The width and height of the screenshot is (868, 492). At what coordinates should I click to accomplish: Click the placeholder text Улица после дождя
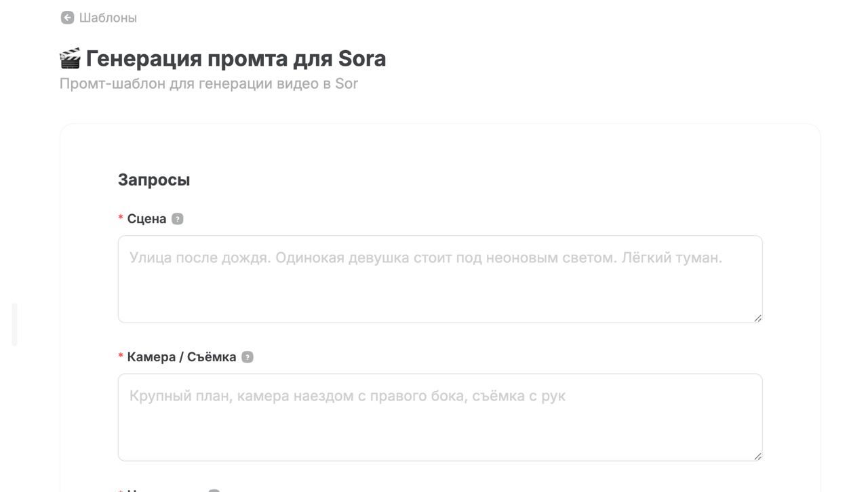[200, 258]
